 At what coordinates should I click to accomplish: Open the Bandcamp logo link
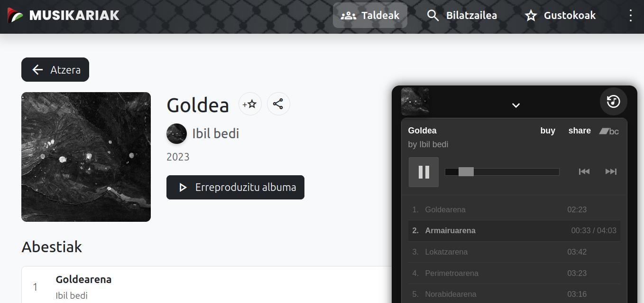(609, 131)
